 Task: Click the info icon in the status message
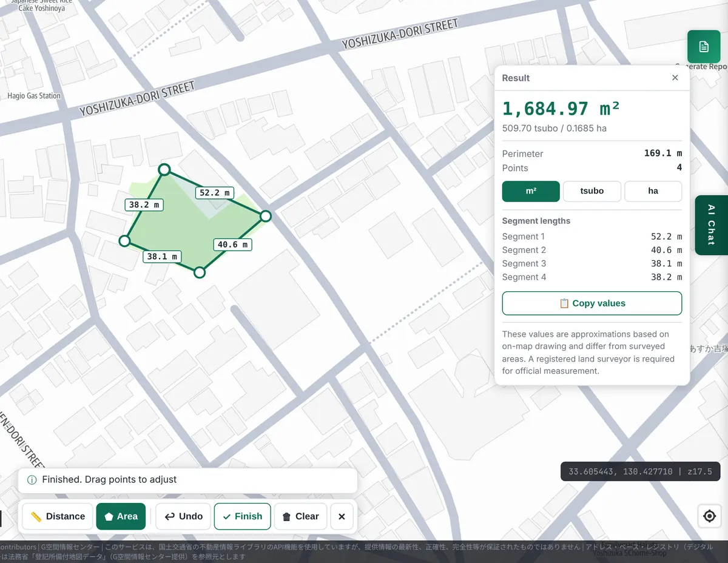point(32,480)
